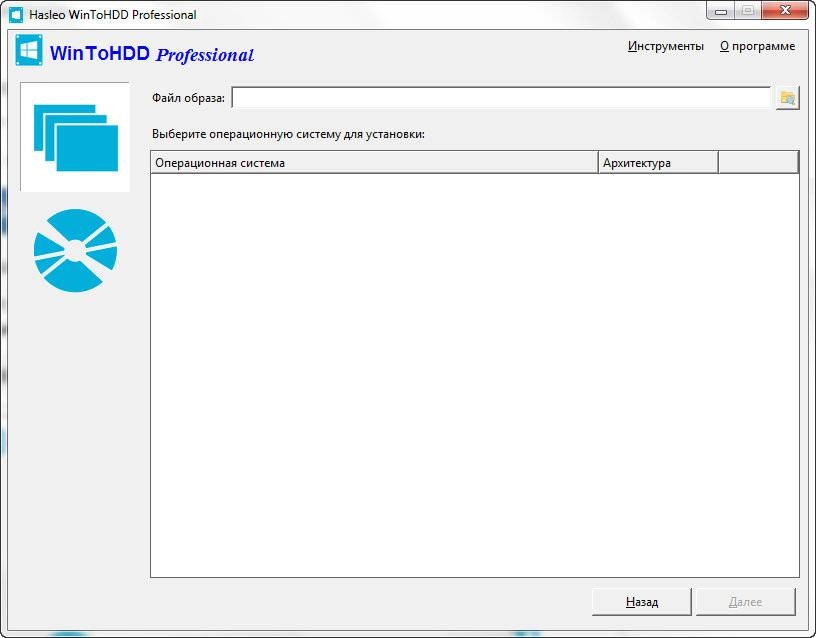816x638 pixels.
Task: Open the browse image file folder icon
Action: tap(787, 98)
